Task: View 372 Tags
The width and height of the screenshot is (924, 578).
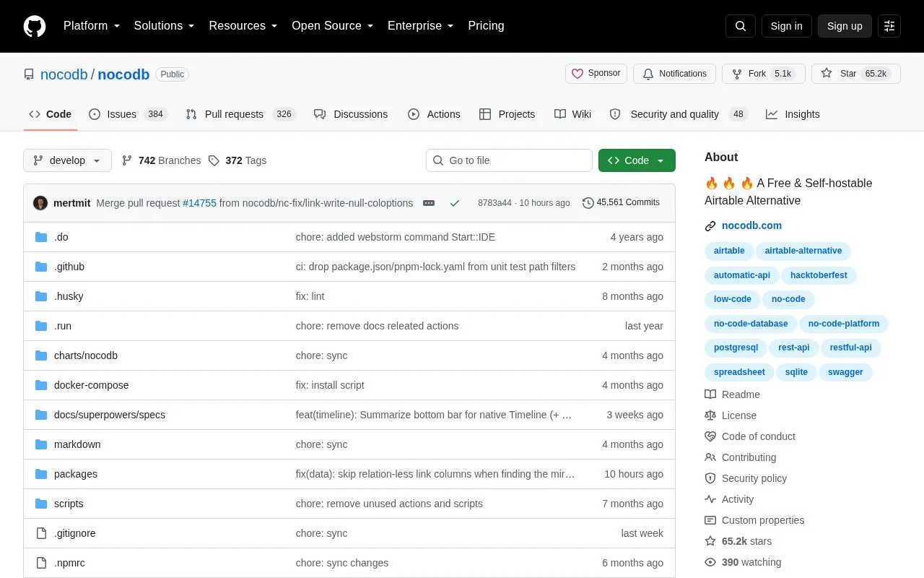Action: pos(237,160)
